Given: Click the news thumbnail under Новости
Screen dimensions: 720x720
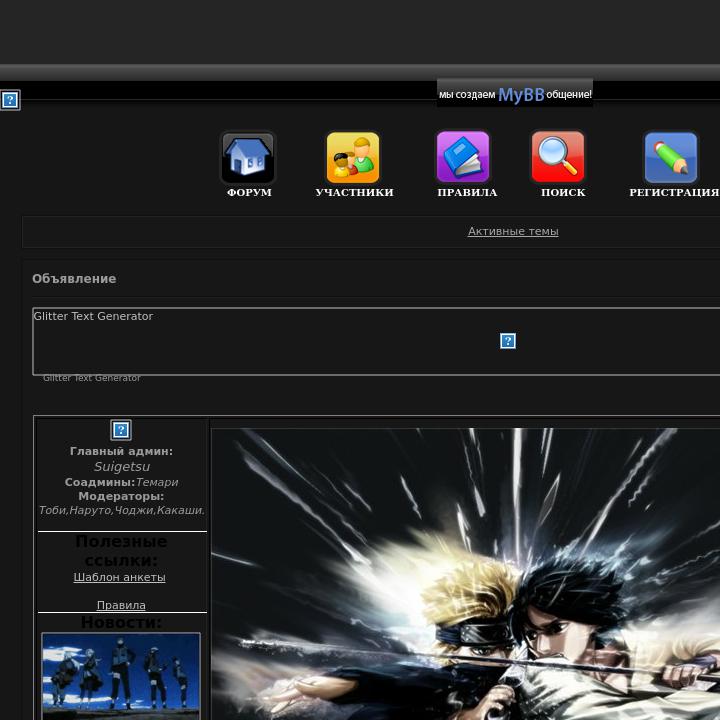Looking at the screenshot, I should click(x=121, y=676).
